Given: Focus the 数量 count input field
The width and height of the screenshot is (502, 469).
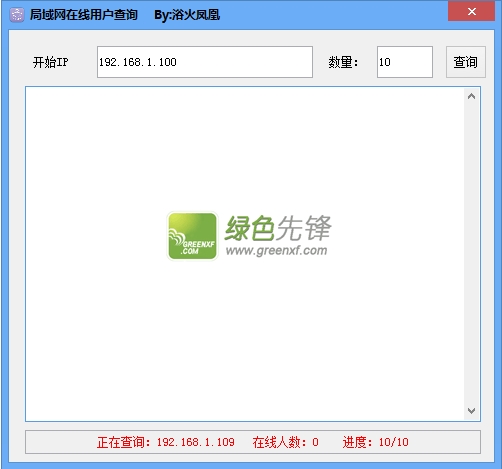Looking at the screenshot, I should click(x=405, y=62).
